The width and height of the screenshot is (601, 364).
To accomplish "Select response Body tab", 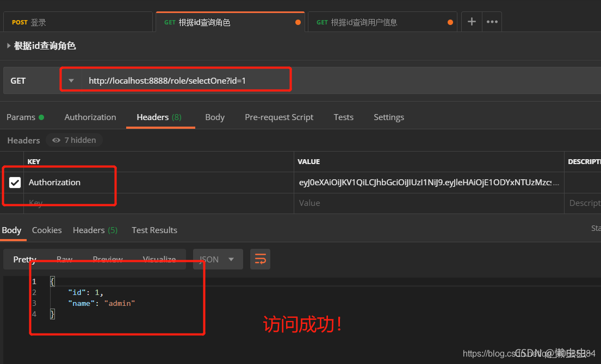I will pyautogui.click(x=11, y=230).
